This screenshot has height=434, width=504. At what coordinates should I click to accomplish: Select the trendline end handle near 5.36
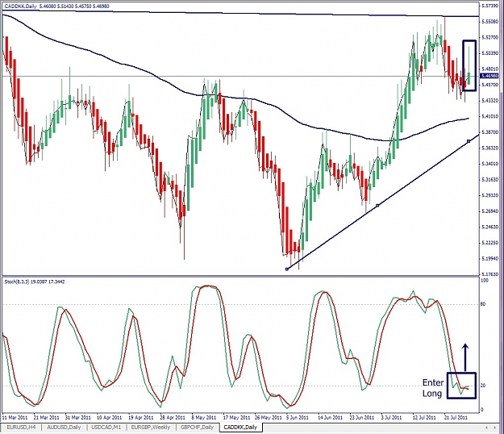(x=469, y=141)
